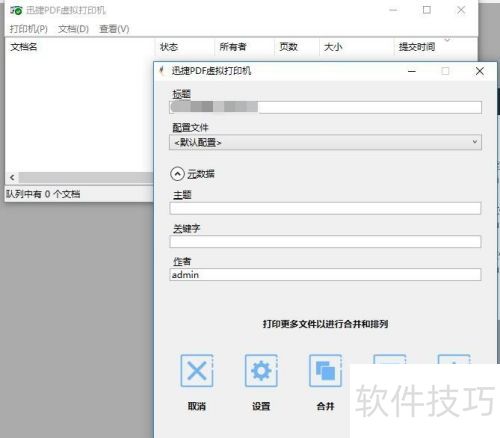500x438 pixels.
Task: Close the front 迅捷PDF虚拟打印机 dialog
Action: (480, 71)
